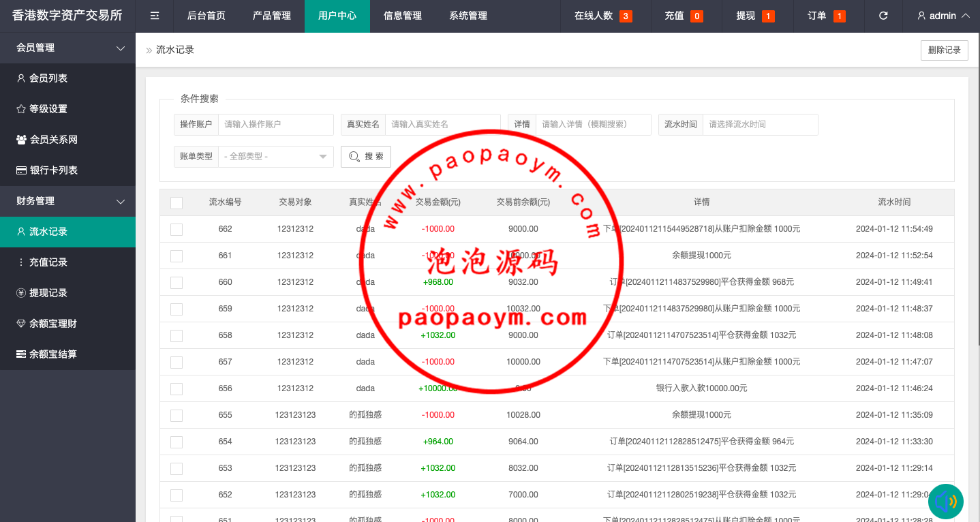Click the breadcrumb double-arrow icon
The image size is (980, 522).
click(x=149, y=50)
